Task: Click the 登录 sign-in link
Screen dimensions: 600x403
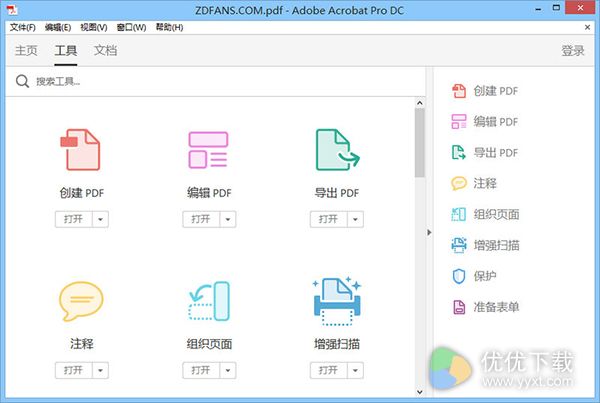Action: [x=573, y=51]
